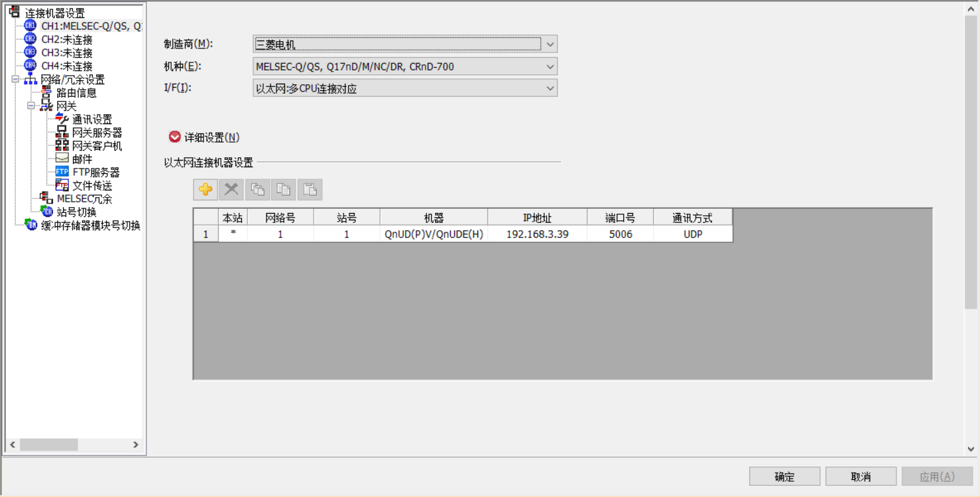Viewport: 980px width, 497px height.
Task: Click the 确定 button
Action: (784, 476)
